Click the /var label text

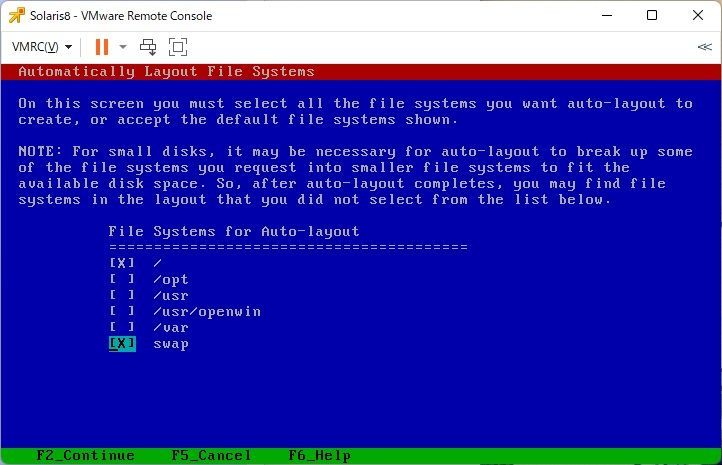click(x=171, y=328)
